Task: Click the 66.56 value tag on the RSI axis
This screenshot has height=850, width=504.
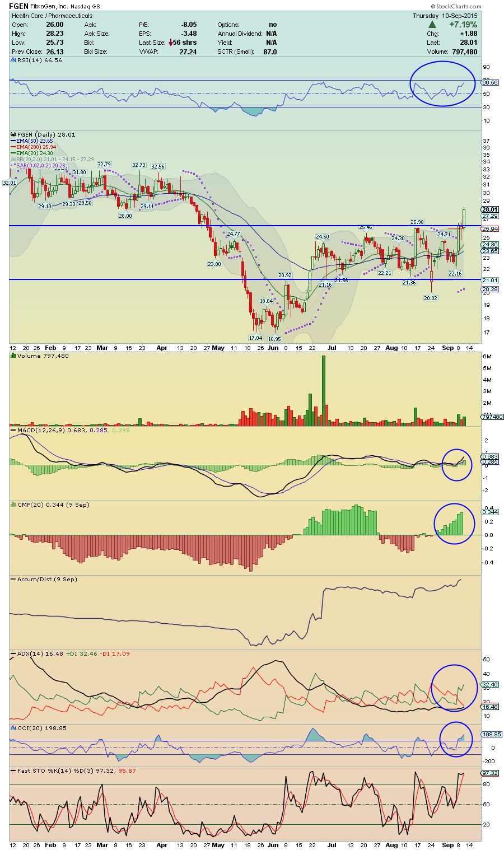Action: [491, 83]
